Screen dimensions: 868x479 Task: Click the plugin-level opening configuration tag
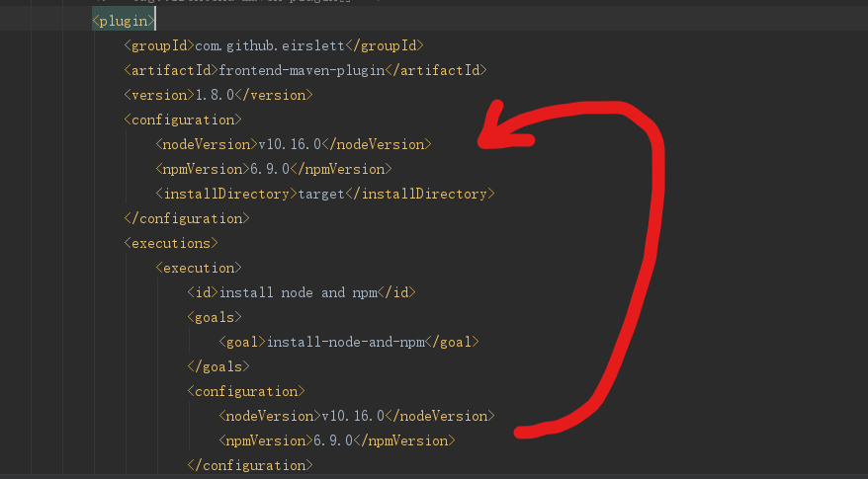click(183, 120)
